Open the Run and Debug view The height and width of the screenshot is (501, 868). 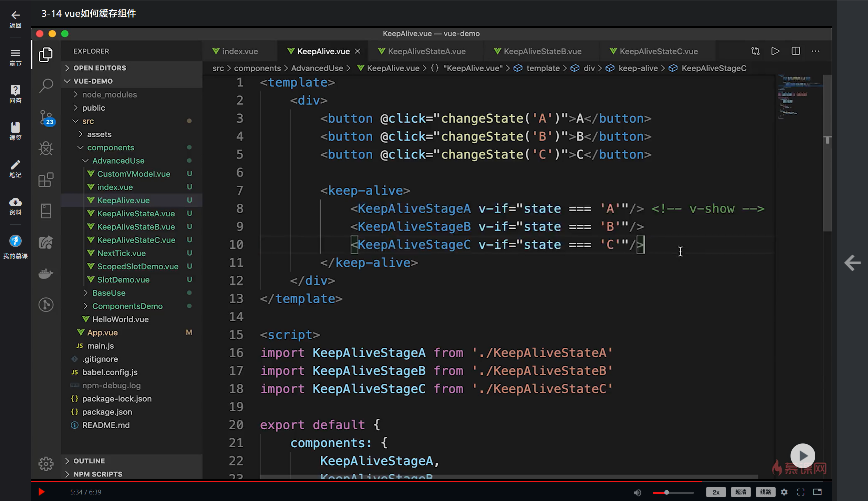point(46,149)
